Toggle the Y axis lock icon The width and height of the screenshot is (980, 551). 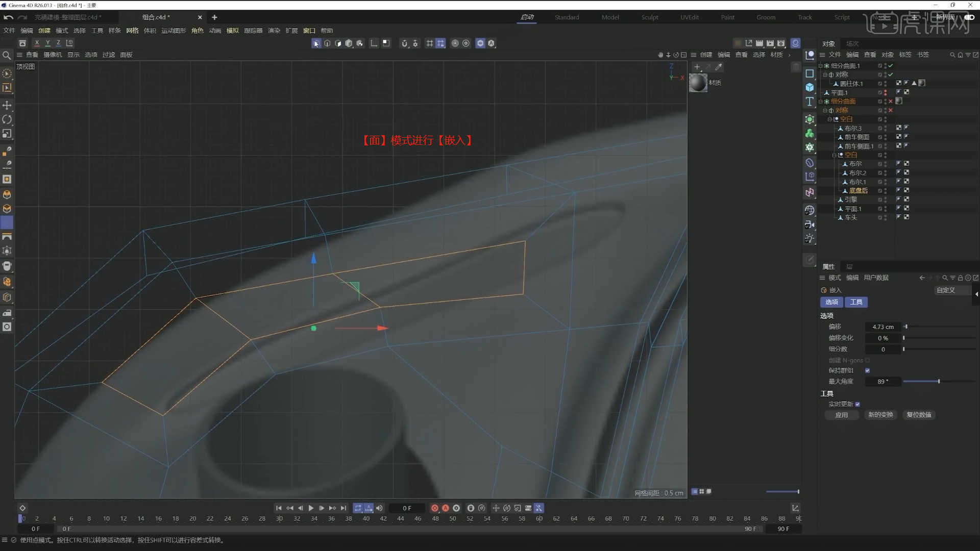click(x=47, y=43)
